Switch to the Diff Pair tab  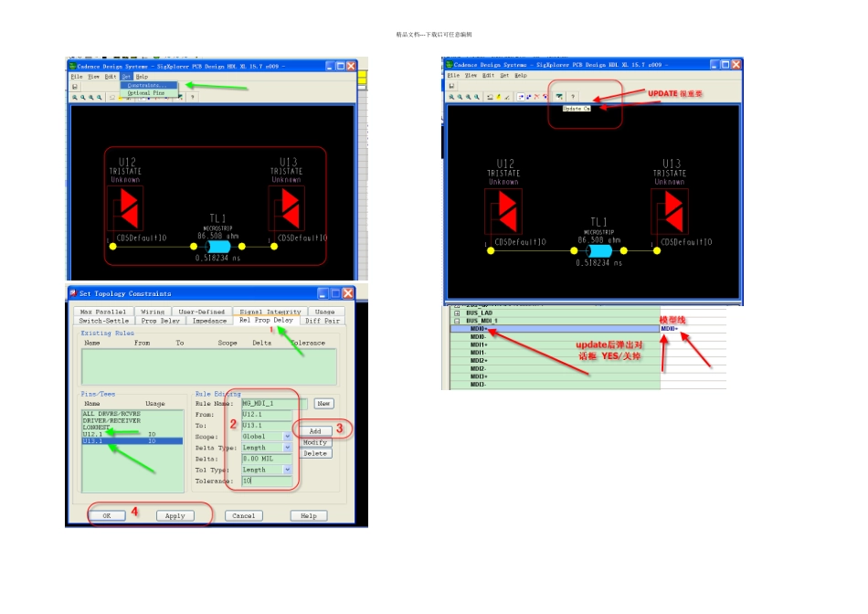[320, 321]
